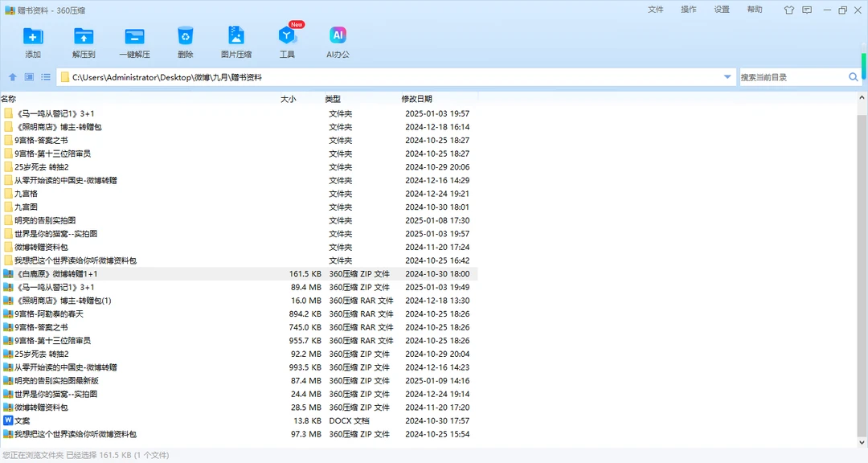This screenshot has width=868, height=463.
Task: Click the folder icon of 九宫格
Action: [x=8, y=194]
